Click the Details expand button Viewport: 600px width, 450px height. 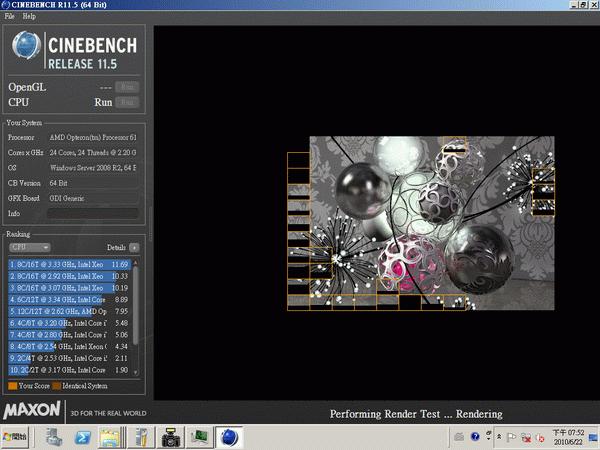pos(134,248)
